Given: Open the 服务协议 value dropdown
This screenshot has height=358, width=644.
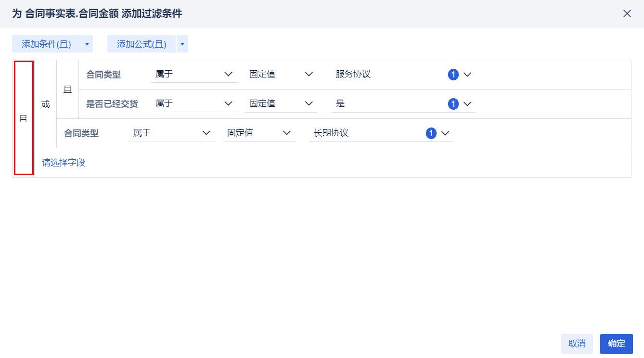Looking at the screenshot, I should 403,75.
